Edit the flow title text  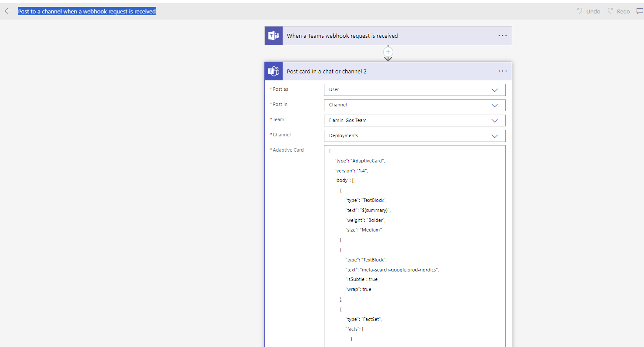tap(87, 11)
